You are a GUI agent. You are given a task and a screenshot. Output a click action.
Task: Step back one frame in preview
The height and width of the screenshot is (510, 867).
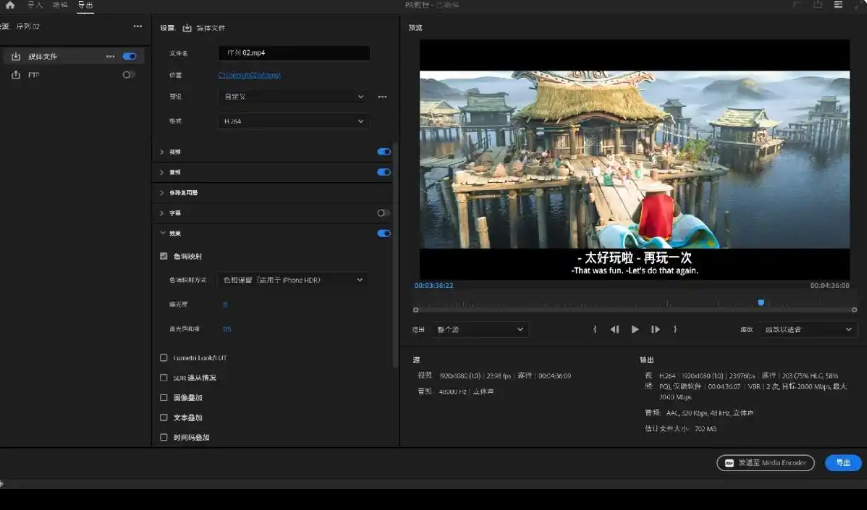click(x=615, y=329)
